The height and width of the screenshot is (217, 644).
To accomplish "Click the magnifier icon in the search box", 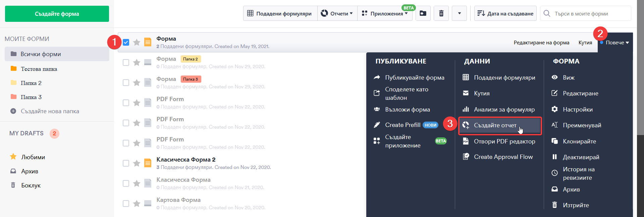I will [x=547, y=13].
